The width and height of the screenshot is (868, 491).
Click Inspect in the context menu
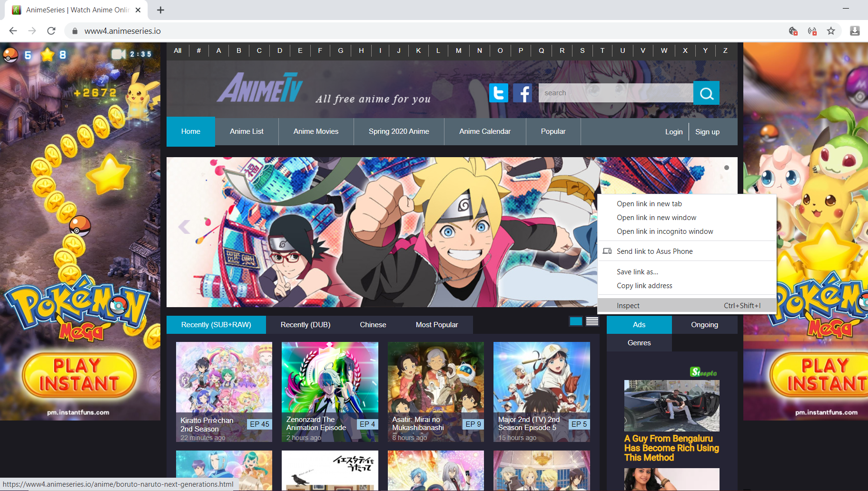[x=687, y=306]
